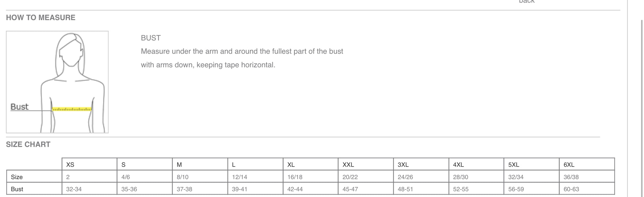Click the 32-34 bust measurement cell
The width and height of the screenshot is (644, 197).
click(74, 189)
